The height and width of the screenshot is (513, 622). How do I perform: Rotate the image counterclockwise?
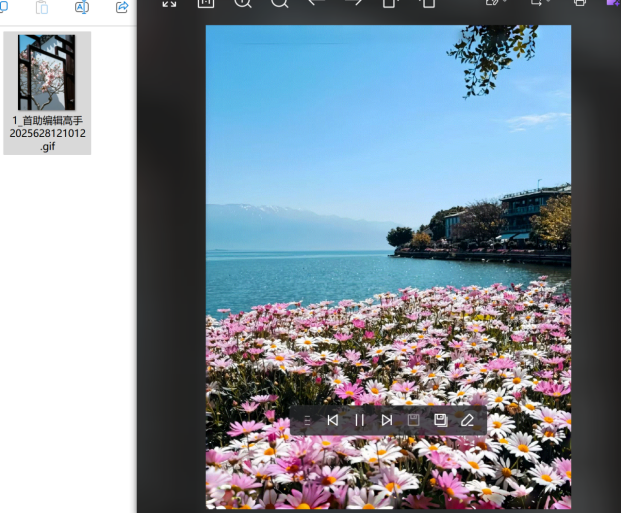click(x=389, y=4)
